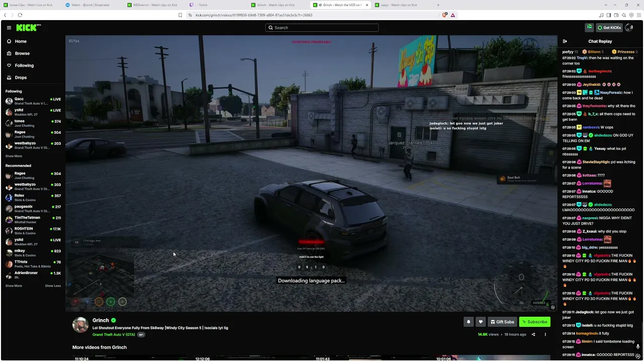Open Qacc's live channel in Following list
This screenshot has height=362, width=644.
(32, 101)
